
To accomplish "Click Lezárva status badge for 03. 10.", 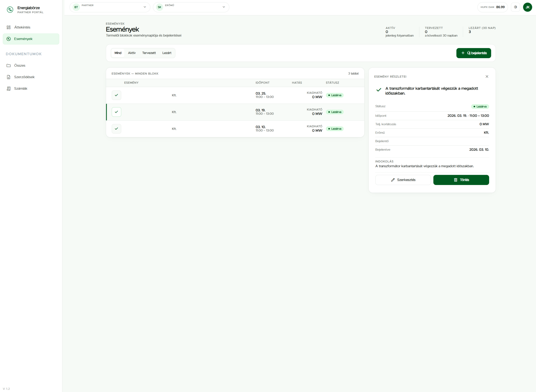I will [334, 129].
